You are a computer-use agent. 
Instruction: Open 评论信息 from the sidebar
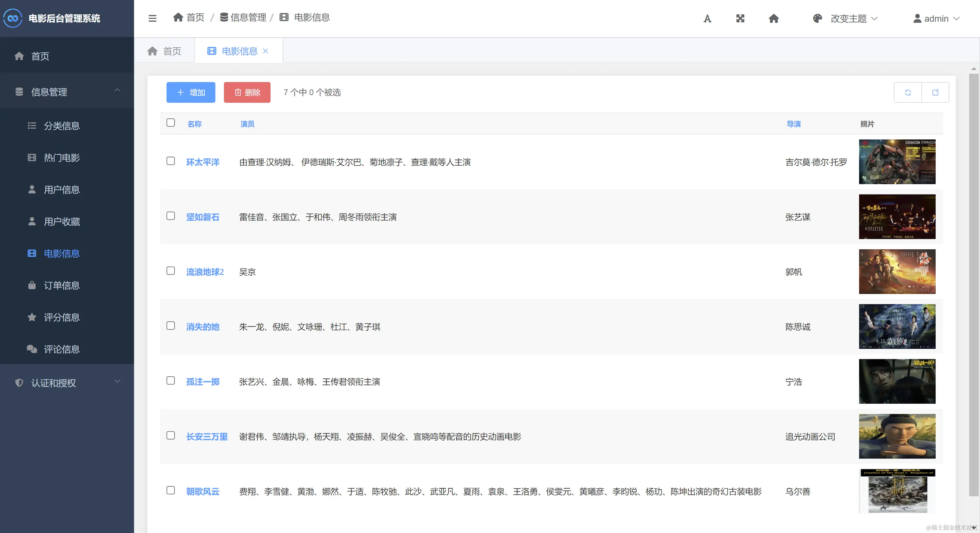tap(61, 349)
